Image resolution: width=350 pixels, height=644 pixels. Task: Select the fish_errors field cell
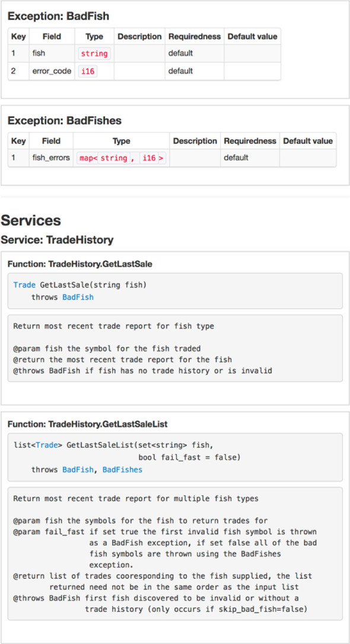51,158
